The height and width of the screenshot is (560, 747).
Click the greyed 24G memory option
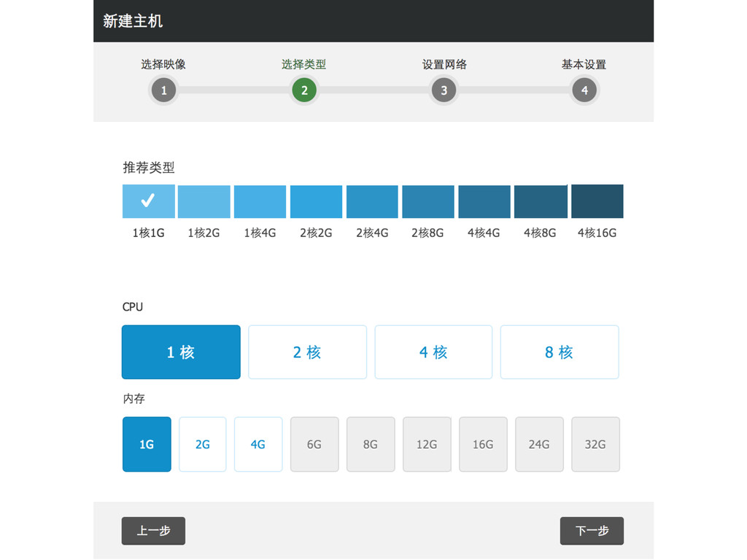[539, 444]
